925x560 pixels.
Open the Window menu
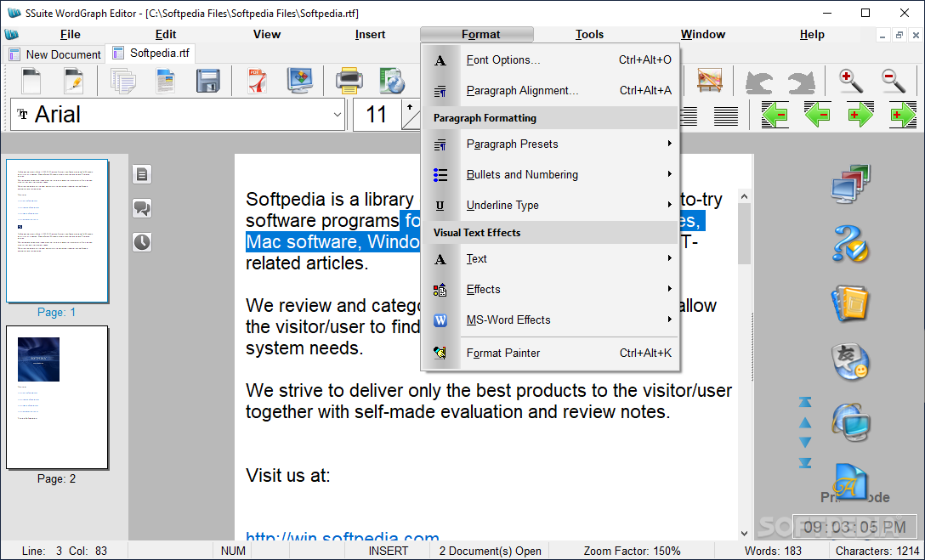pyautogui.click(x=702, y=34)
